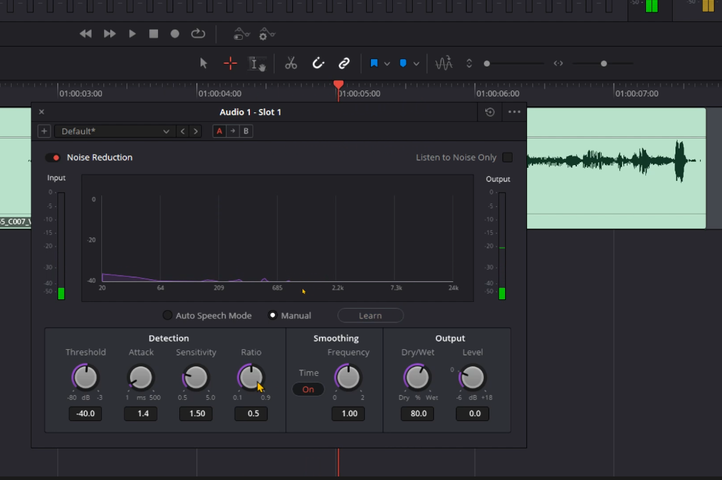Toggle loop playback icon
The height and width of the screenshot is (480, 722).
198,33
